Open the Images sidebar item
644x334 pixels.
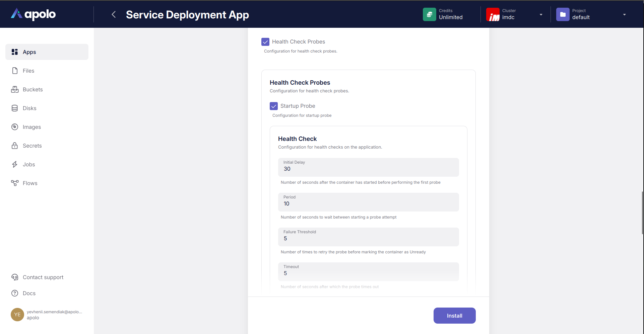pos(31,127)
